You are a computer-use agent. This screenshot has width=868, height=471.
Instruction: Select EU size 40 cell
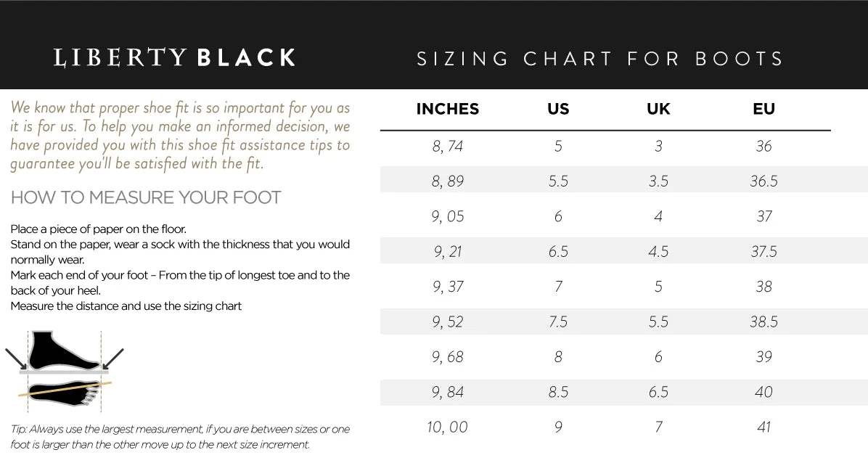(763, 392)
